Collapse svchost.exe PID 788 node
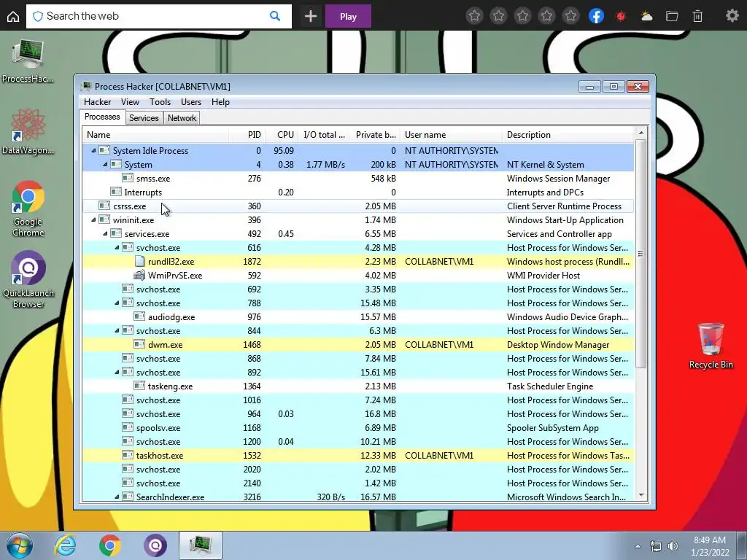 tap(117, 303)
